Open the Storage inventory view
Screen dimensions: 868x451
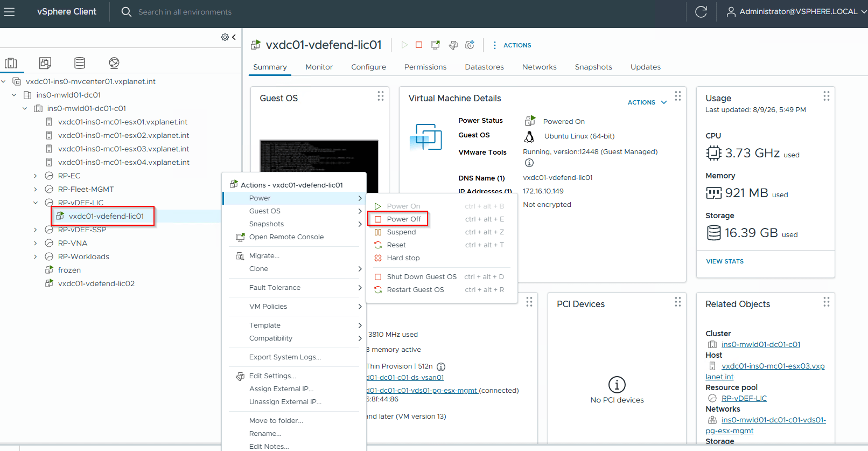pos(80,63)
